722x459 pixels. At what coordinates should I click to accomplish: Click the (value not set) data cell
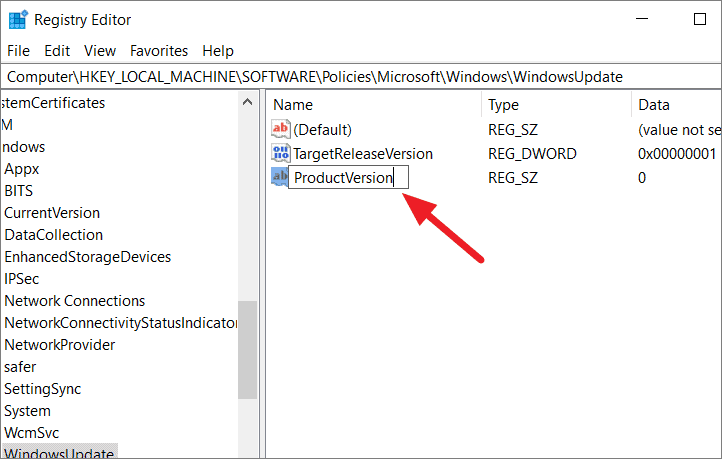[679, 130]
